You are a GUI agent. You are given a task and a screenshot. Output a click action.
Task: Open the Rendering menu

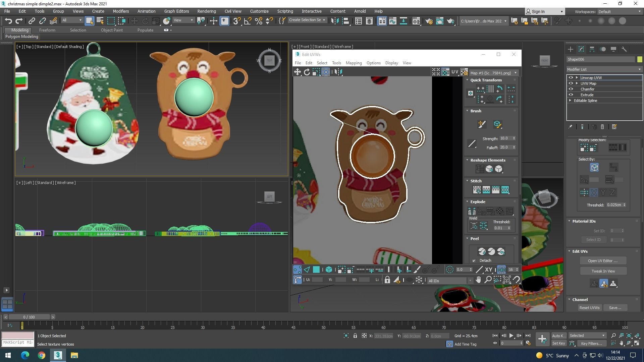[206, 11]
